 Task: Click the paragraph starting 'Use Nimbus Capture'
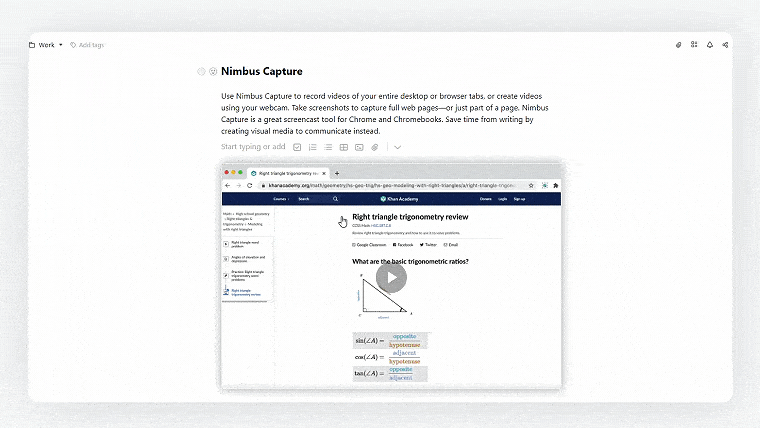[x=385, y=113]
